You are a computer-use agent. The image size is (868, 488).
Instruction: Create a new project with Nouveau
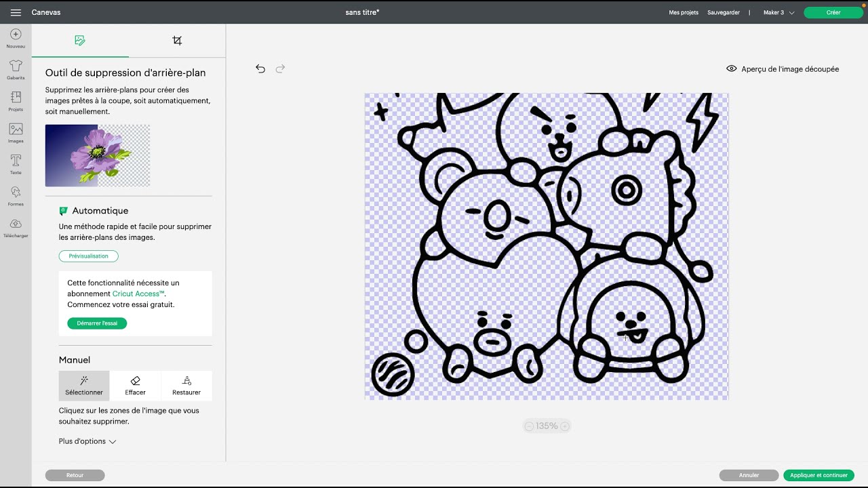click(16, 38)
